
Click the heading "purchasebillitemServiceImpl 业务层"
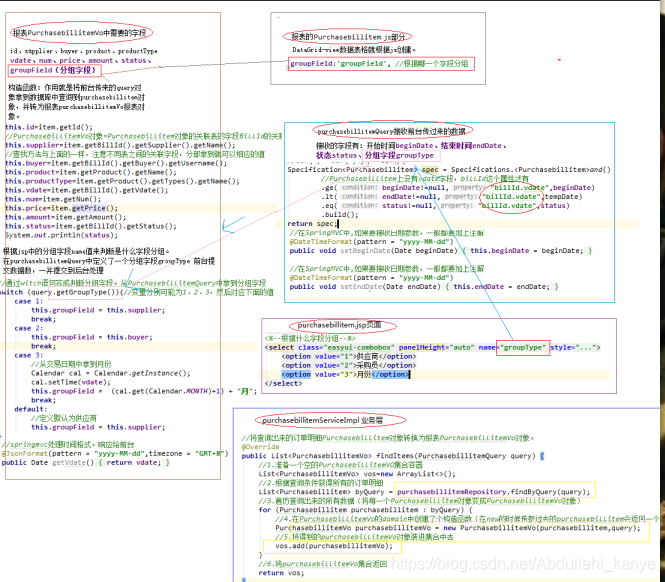pos(322,420)
